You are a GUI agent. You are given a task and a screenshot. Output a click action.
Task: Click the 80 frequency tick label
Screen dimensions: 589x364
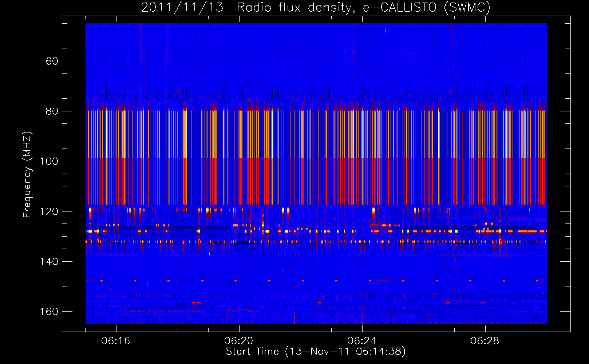pos(52,111)
